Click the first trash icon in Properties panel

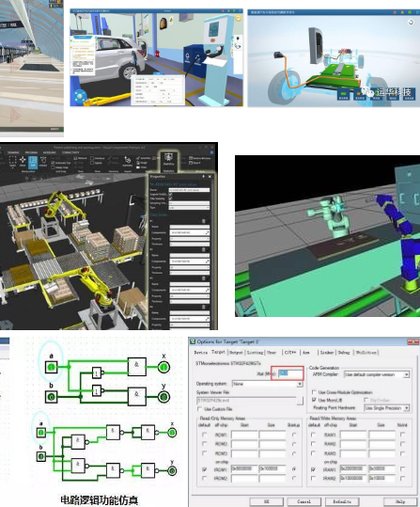click(x=204, y=221)
